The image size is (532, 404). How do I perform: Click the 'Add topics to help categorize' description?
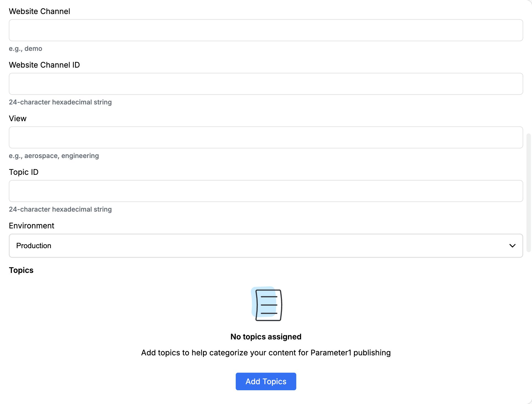[266, 353]
